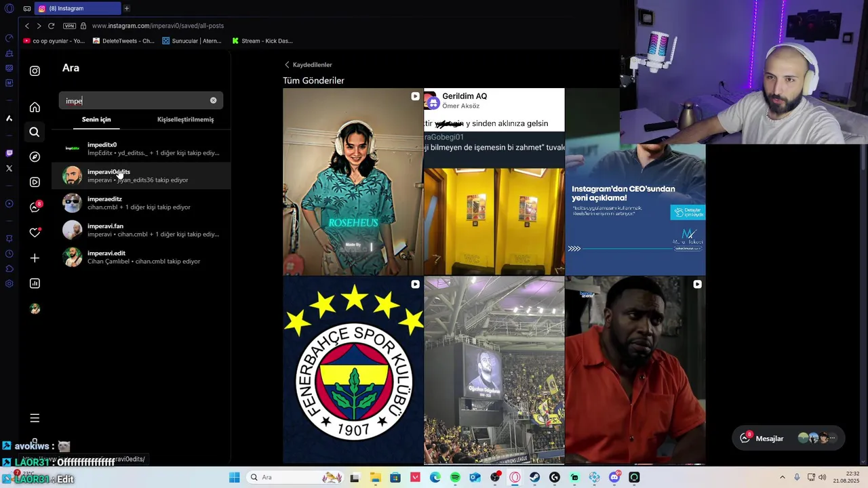This screenshot has height=488, width=868.
Task: Switch to the Kişiselleştirilmemiş tab
Action: point(185,119)
